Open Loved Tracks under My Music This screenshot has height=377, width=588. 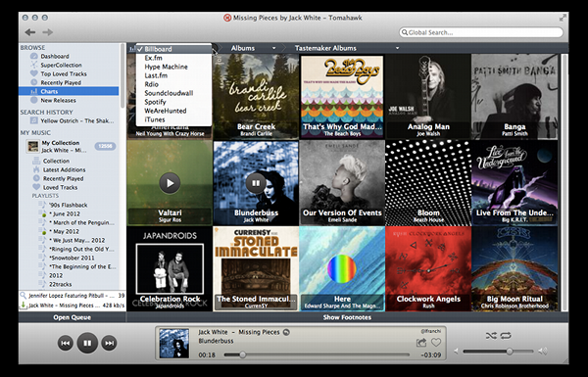60,187
